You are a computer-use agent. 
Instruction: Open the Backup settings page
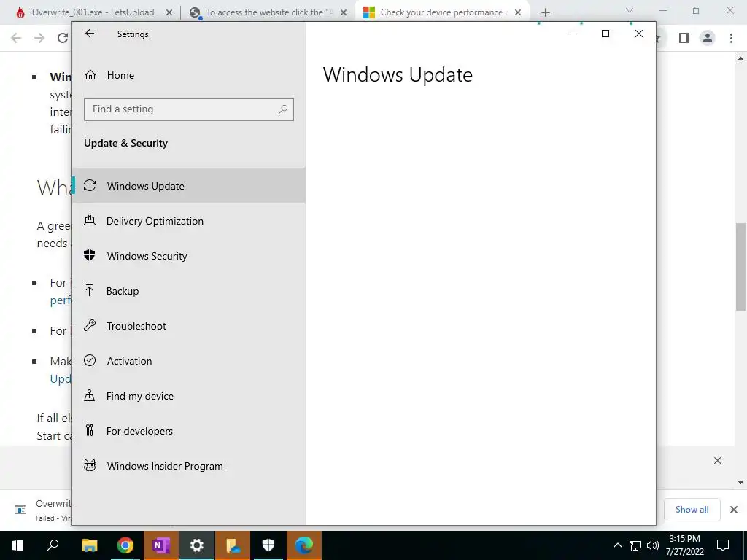(189, 291)
